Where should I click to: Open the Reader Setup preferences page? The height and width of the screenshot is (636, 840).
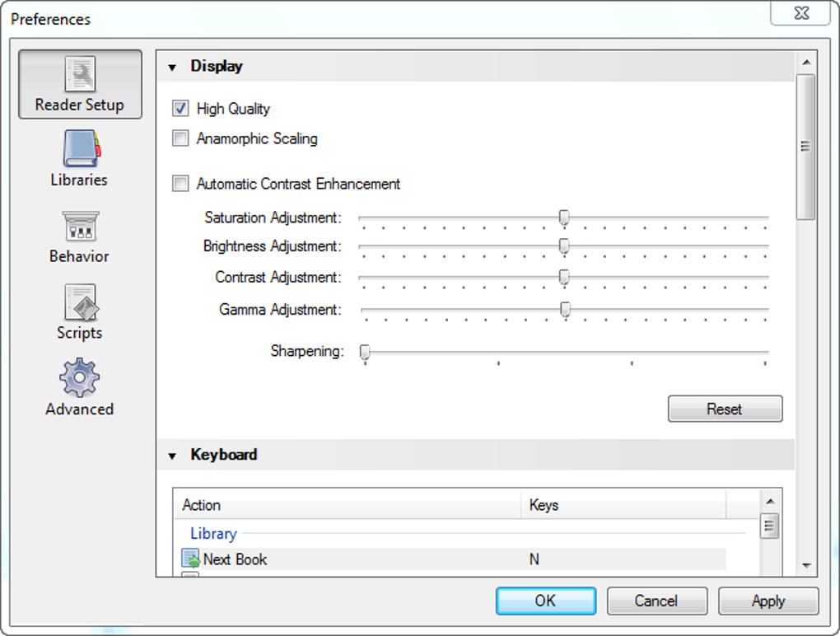[80, 84]
